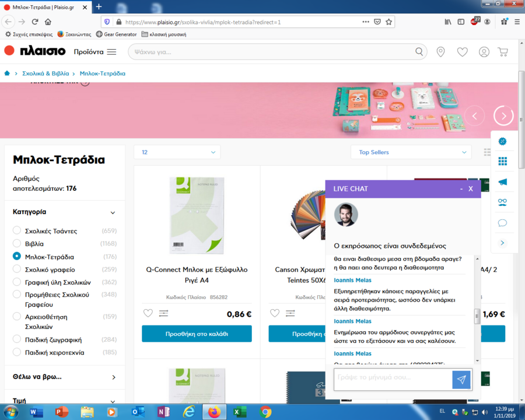Add Canson product to cart
This screenshot has height=420, width=525.
coord(297,334)
